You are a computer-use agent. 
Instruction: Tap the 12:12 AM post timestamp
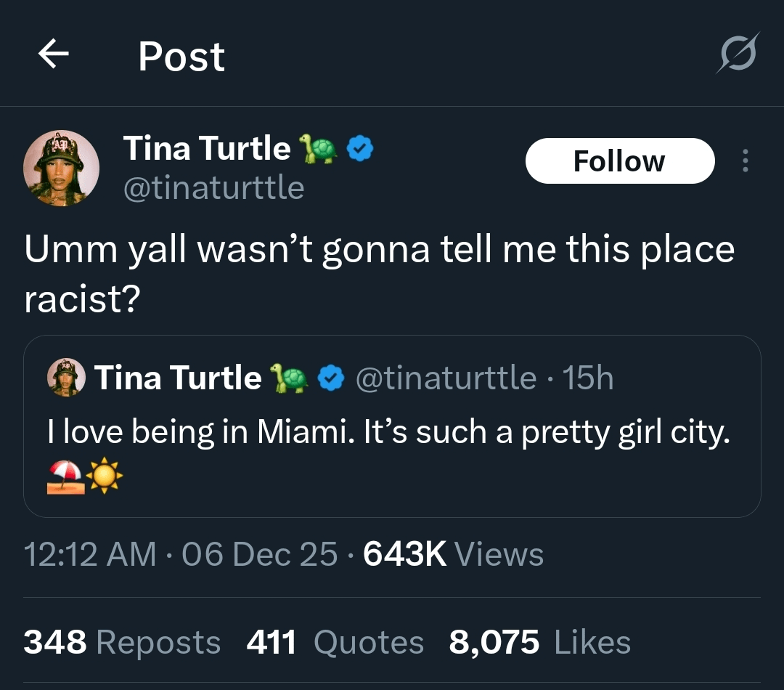click(x=90, y=555)
